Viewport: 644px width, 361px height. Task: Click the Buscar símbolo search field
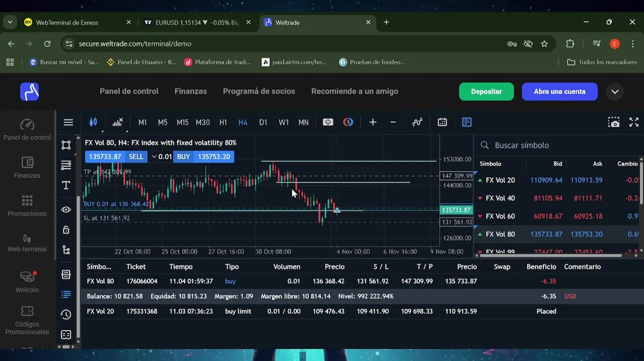click(x=557, y=145)
